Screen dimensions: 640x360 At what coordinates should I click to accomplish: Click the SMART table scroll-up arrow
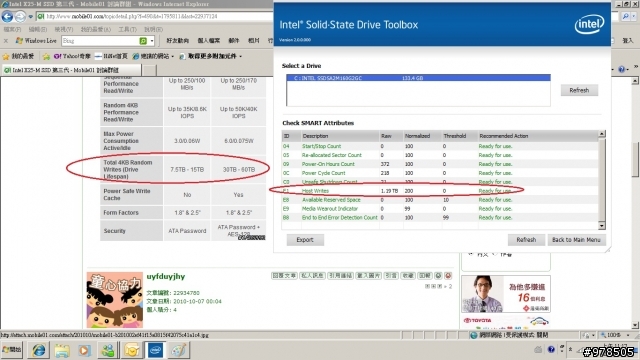602,134
